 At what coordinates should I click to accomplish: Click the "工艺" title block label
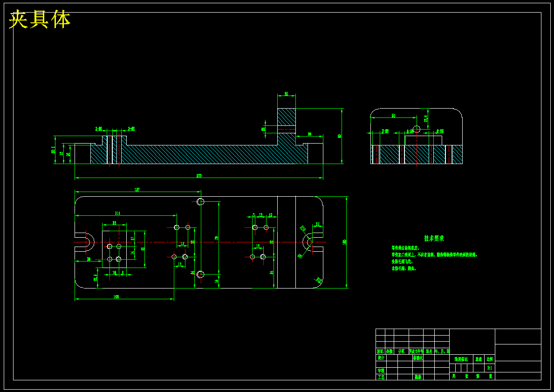click(x=381, y=377)
